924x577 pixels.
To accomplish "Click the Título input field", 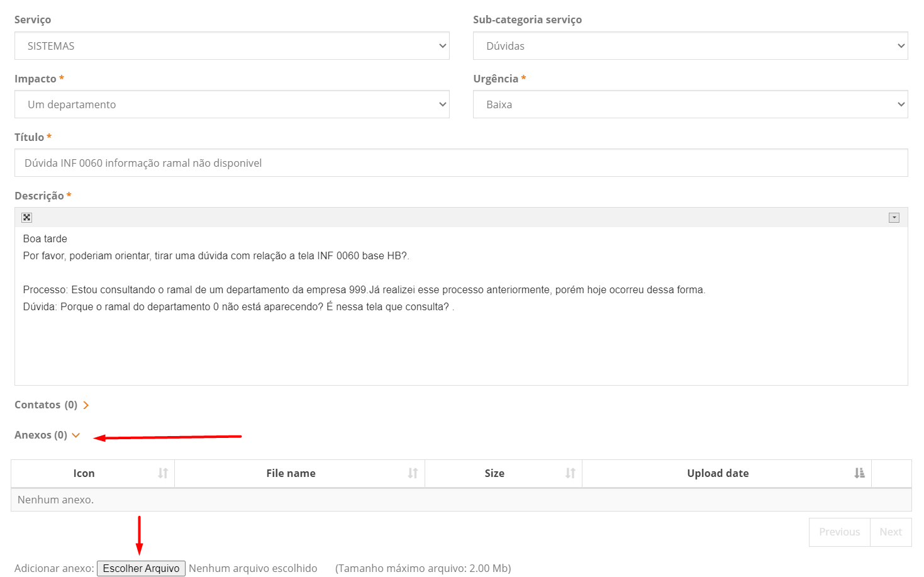I will coord(461,163).
